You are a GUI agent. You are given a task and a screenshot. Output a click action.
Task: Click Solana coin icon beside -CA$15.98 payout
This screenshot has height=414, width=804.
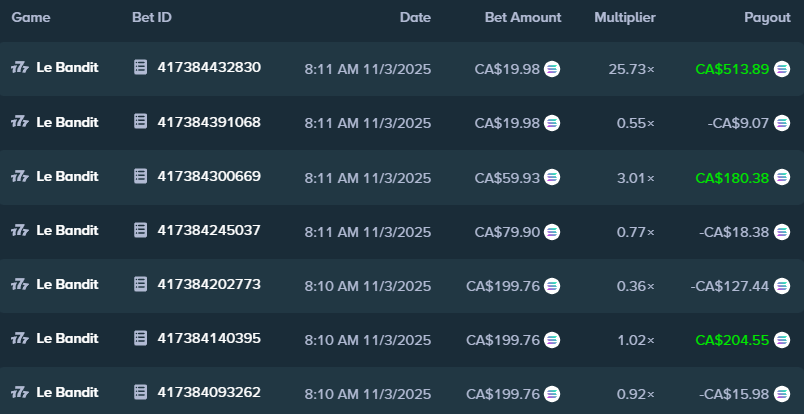(782, 394)
